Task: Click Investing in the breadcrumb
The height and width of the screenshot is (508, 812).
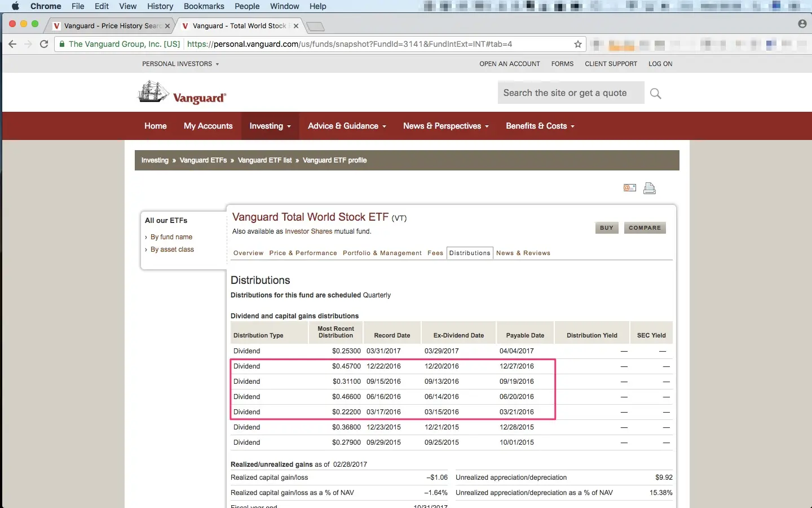Action: pyautogui.click(x=155, y=160)
